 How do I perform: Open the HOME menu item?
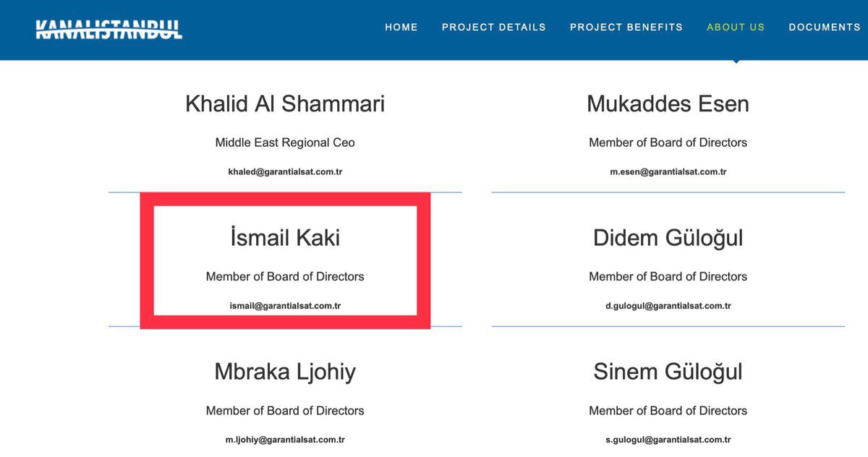pyautogui.click(x=401, y=27)
